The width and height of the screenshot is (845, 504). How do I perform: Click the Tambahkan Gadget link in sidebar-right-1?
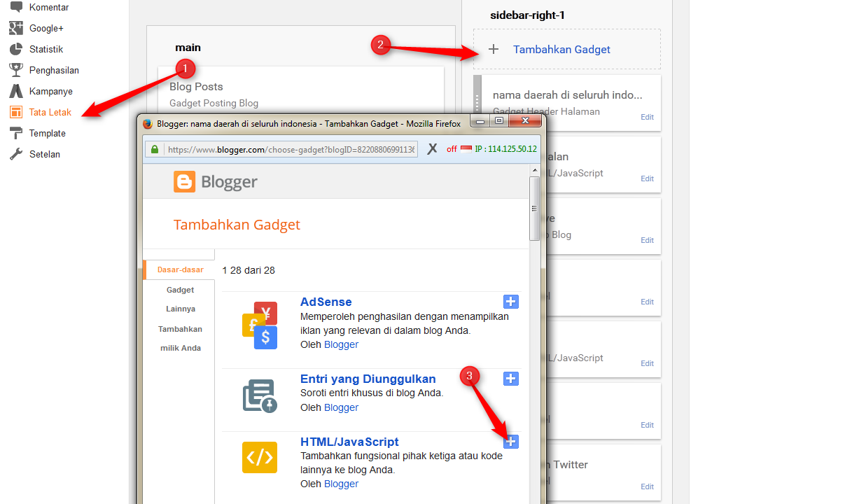pyautogui.click(x=561, y=50)
